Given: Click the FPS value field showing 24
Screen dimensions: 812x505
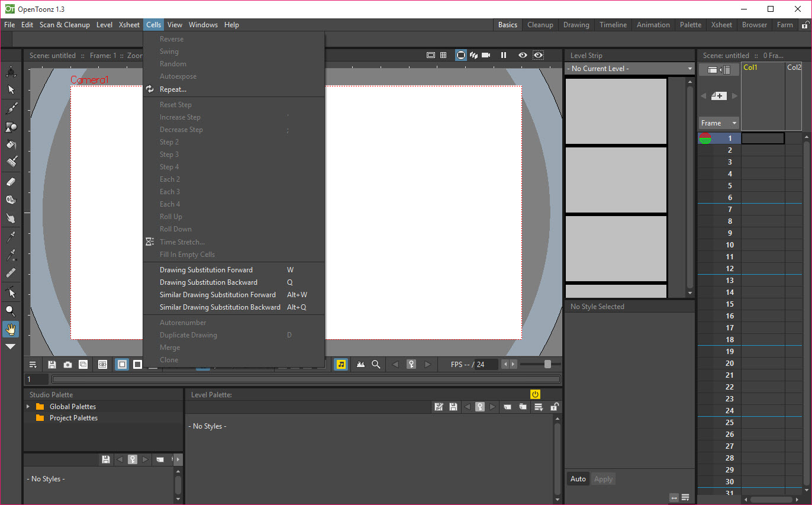Looking at the screenshot, I should (486, 365).
